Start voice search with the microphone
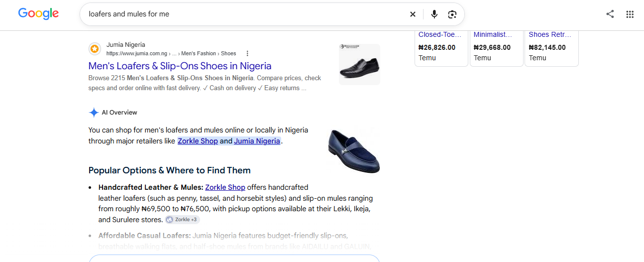Viewport: 644px width, 262px height. click(x=434, y=14)
